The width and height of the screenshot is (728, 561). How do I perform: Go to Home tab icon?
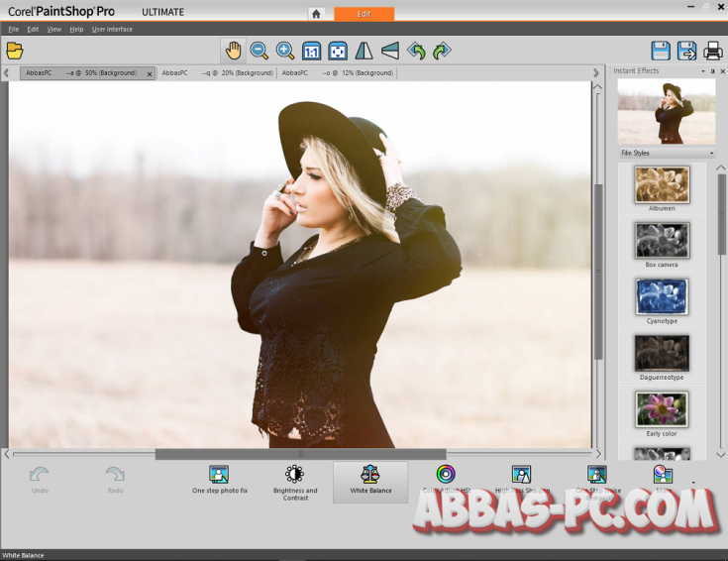point(316,14)
